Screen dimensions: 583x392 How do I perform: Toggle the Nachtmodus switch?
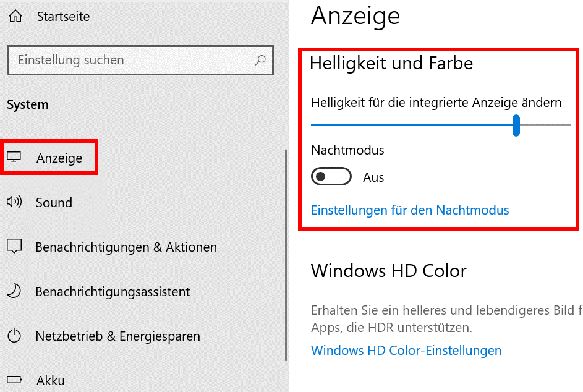(x=331, y=176)
